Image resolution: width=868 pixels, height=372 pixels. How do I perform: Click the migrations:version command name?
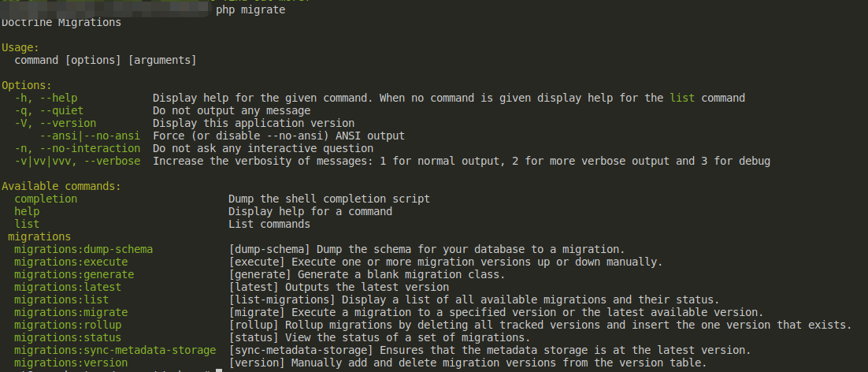[71, 363]
